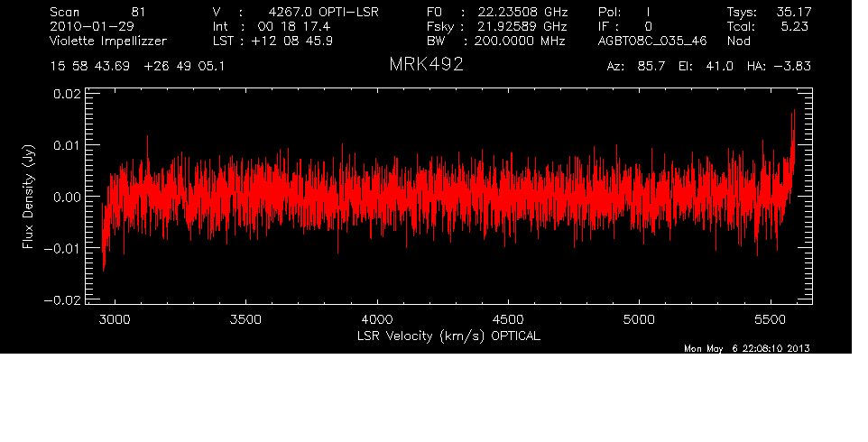Click the IF : 0 label
Screen dimensions: 868x442
coord(625,26)
